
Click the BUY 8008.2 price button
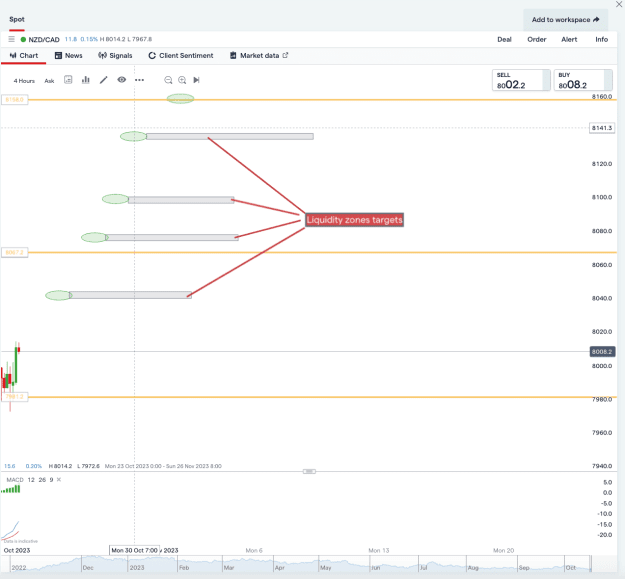click(x=583, y=80)
